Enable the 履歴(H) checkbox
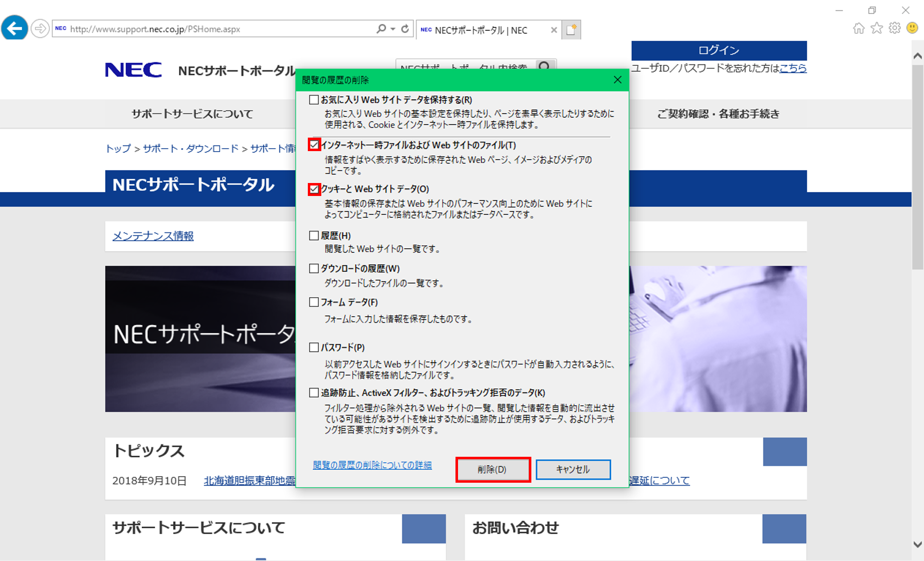 pyautogui.click(x=314, y=235)
